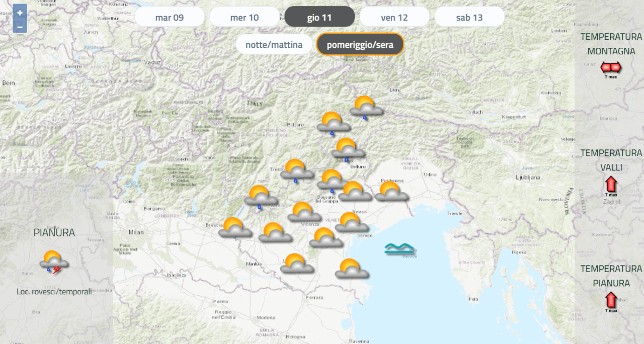Screen dimensions: 644x344
Task: Click the PIANURA heading in the side panel
Action: [x=54, y=233]
